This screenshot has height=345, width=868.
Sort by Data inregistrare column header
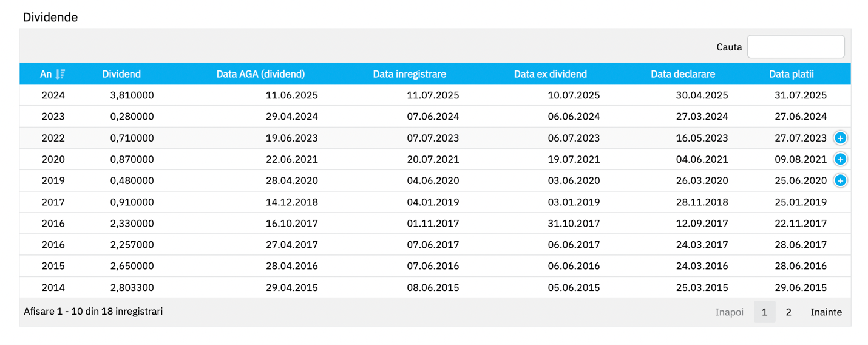(409, 74)
